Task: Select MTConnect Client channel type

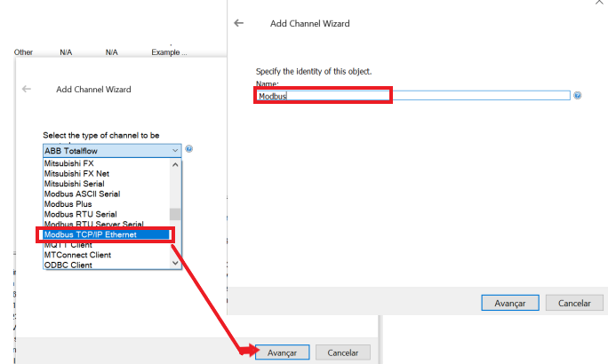Action: [x=77, y=255]
